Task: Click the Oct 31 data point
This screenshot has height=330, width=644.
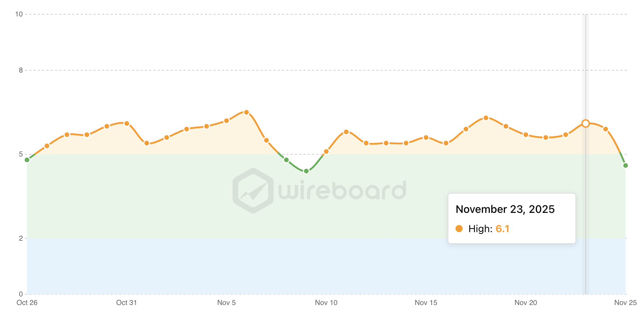Action: click(x=127, y=124)
